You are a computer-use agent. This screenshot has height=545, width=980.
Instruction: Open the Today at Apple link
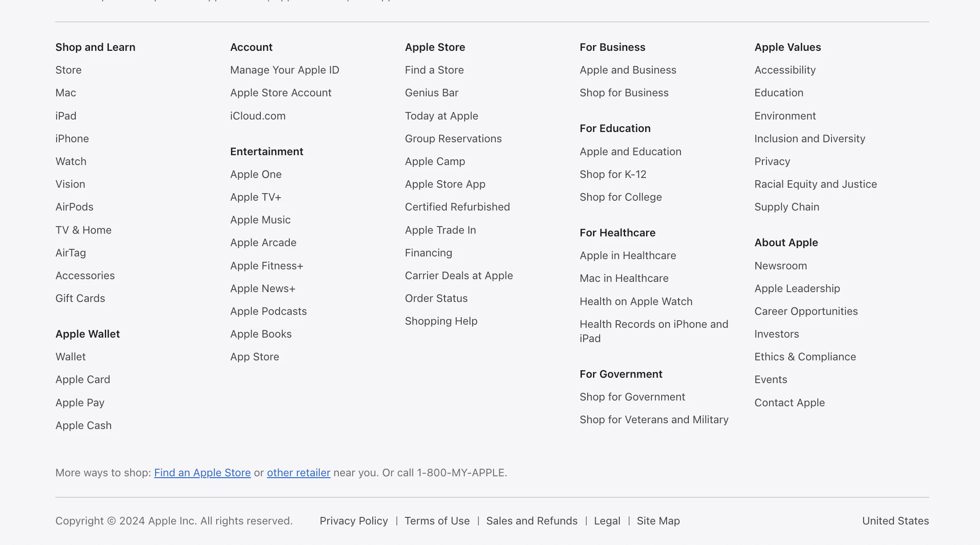tap(441, 116)
